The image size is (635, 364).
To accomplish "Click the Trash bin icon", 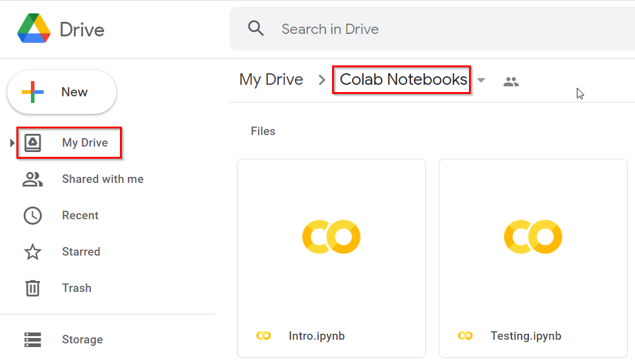I will (x=33, y=288).
